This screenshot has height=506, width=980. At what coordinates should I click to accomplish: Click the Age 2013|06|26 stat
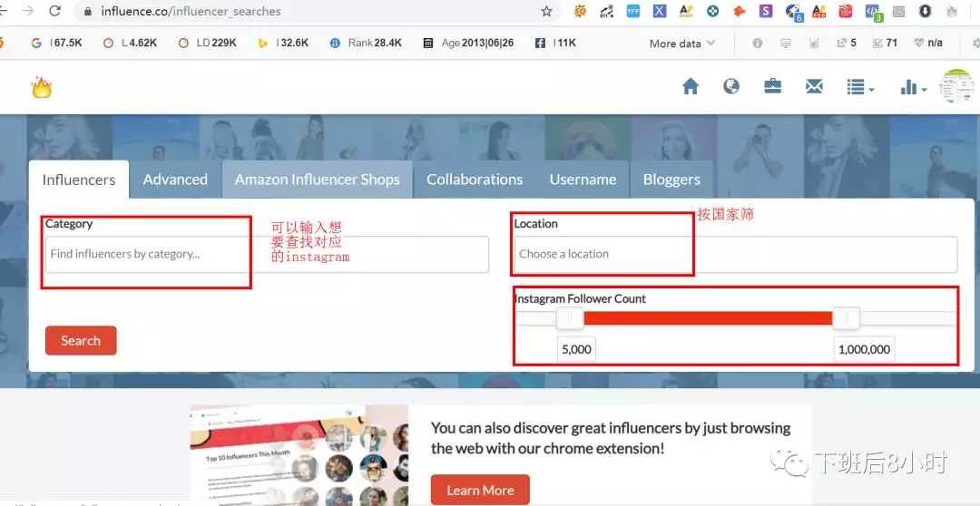(468, 44)
